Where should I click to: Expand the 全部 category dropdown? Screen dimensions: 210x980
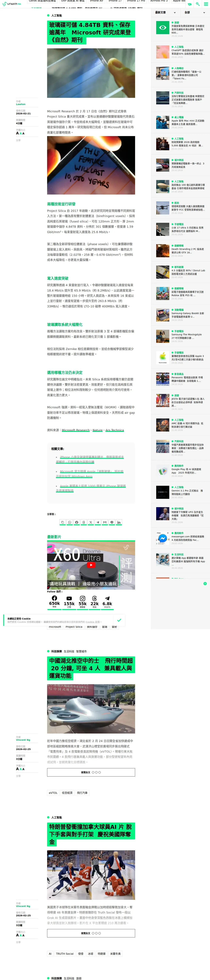pos(195,13)
